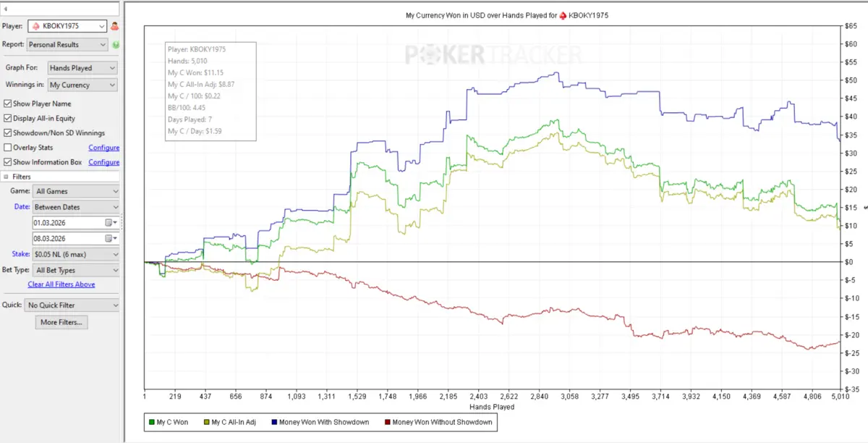Click the green icon next to Report dropdown
This screenshot has width=868, height=443.
click(115, 45)
